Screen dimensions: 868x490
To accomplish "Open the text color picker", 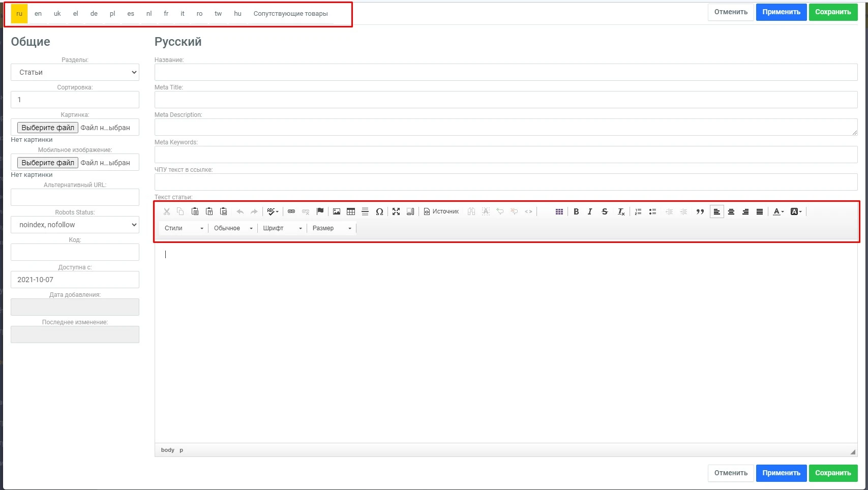I will click(x=778, y=211).
